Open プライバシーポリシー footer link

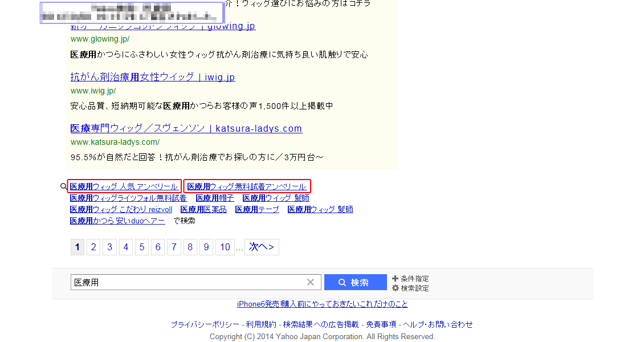[205, 324]
